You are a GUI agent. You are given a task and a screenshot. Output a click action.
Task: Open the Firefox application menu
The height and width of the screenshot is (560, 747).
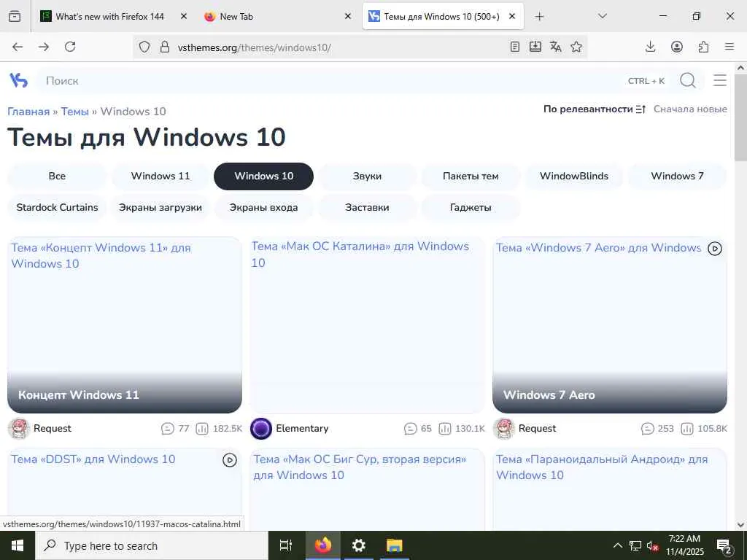729,47
